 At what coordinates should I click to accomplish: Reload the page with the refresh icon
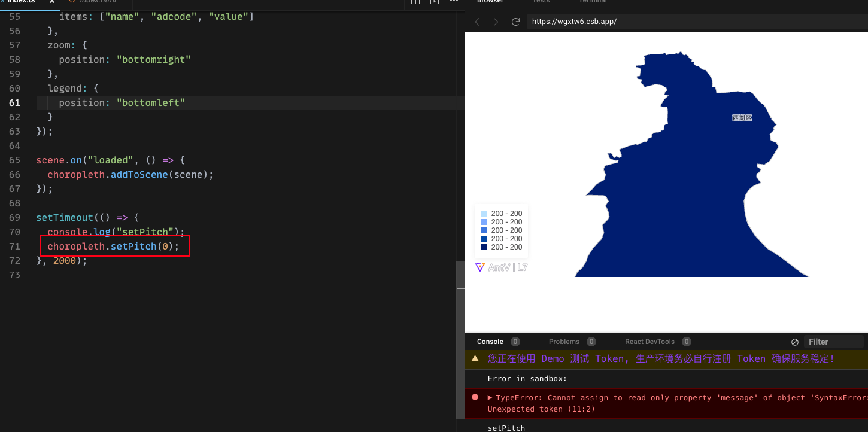[515, 21]
